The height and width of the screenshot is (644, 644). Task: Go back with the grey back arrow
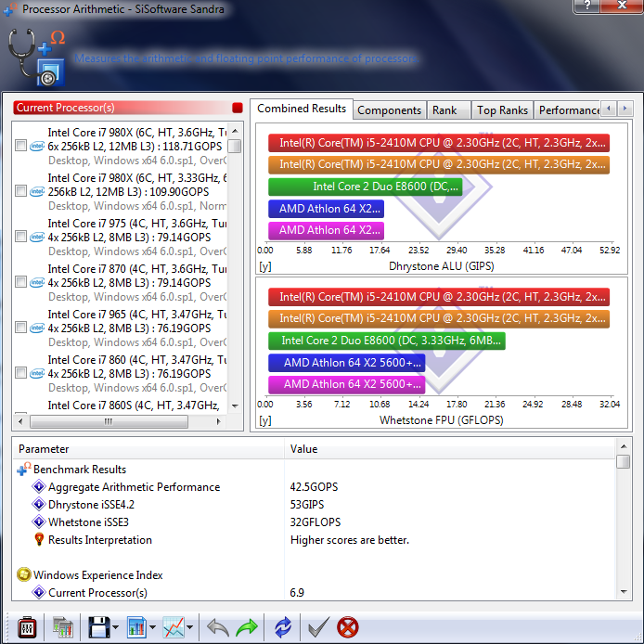[x=218, y=627]
